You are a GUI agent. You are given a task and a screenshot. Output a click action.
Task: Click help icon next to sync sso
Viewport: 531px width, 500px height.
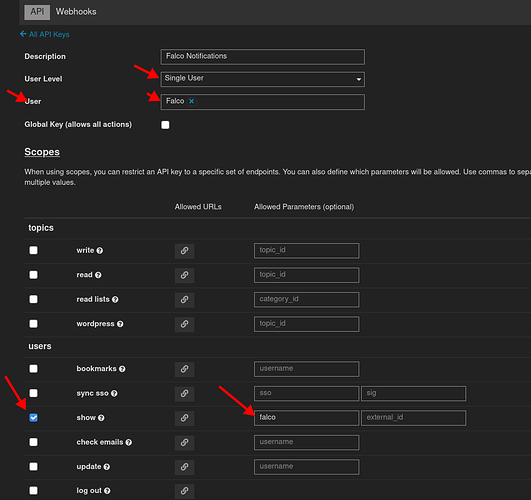(114, 394)
